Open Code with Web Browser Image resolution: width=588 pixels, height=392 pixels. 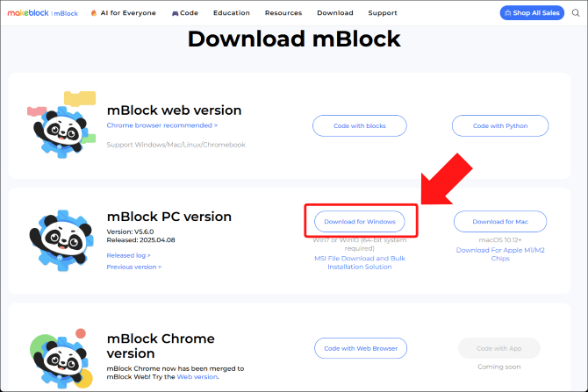coord(361,348)
